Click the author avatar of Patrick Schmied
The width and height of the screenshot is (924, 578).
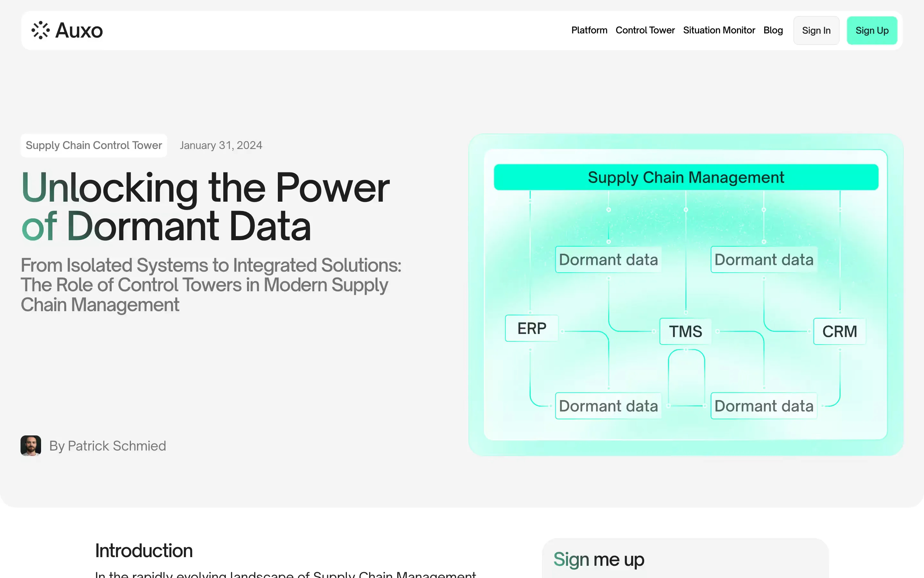[x=31, y=446]
